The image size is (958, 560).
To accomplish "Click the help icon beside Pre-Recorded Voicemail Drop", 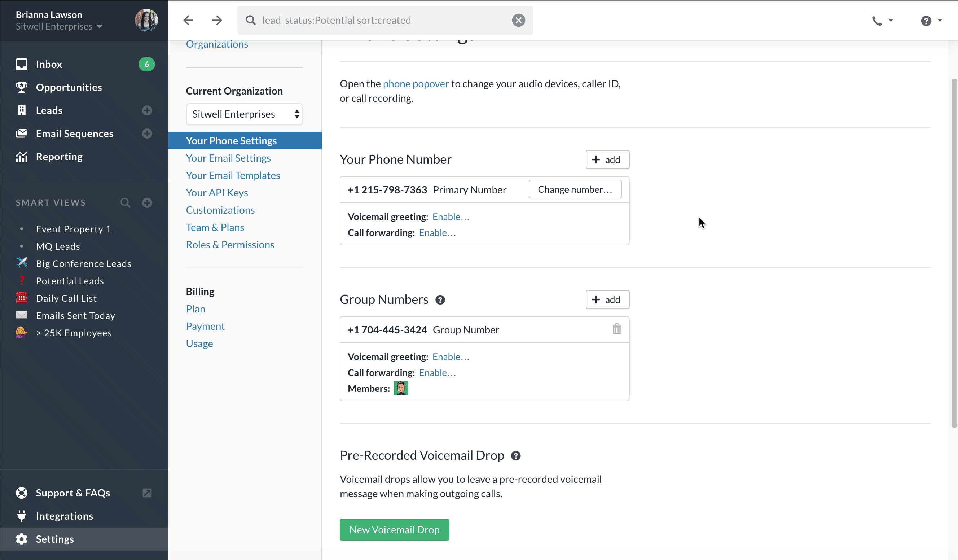I will (515, 455).
